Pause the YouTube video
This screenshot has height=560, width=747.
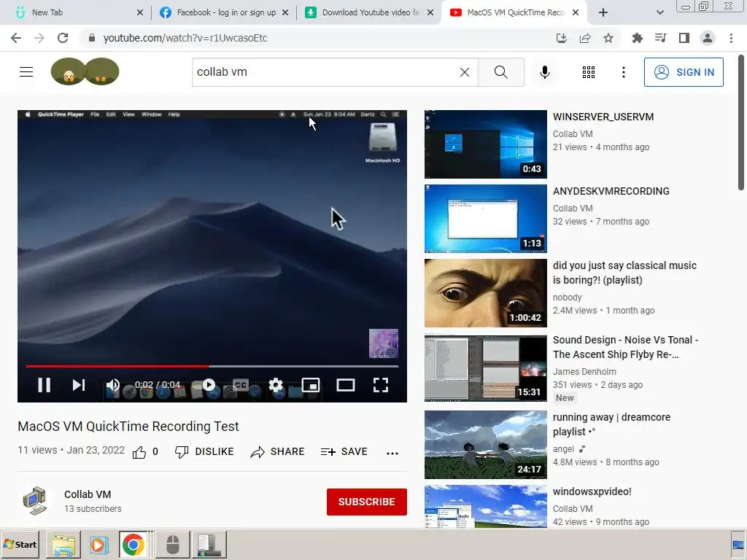click(x=44, y=385)
